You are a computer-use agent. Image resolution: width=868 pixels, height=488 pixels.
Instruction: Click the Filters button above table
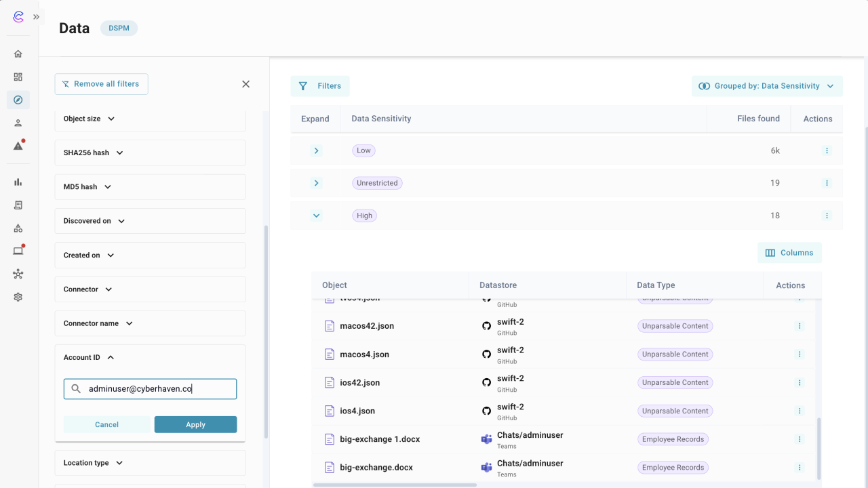320,86
